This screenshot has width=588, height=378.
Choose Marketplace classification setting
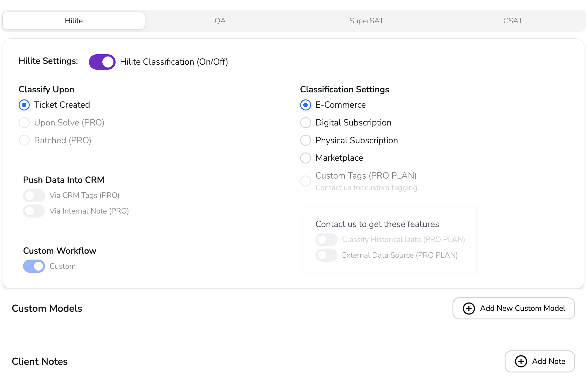pyautogui.click(x=306, y=158)
